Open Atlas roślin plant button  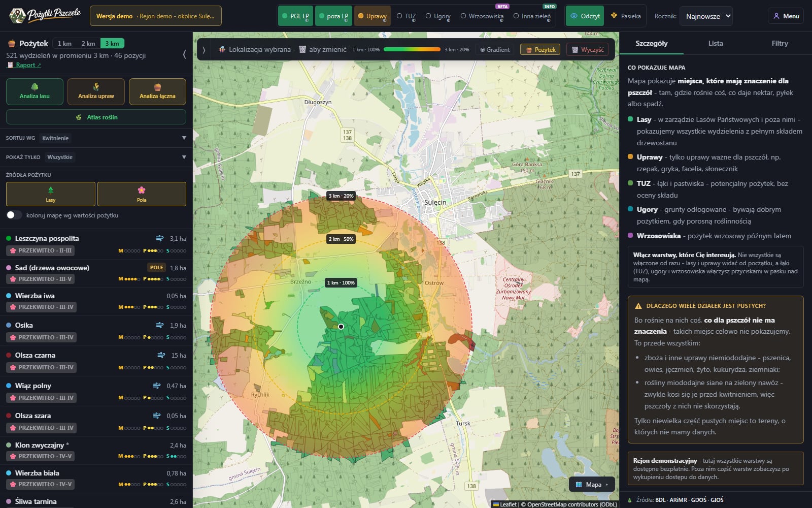coord(96,117)
